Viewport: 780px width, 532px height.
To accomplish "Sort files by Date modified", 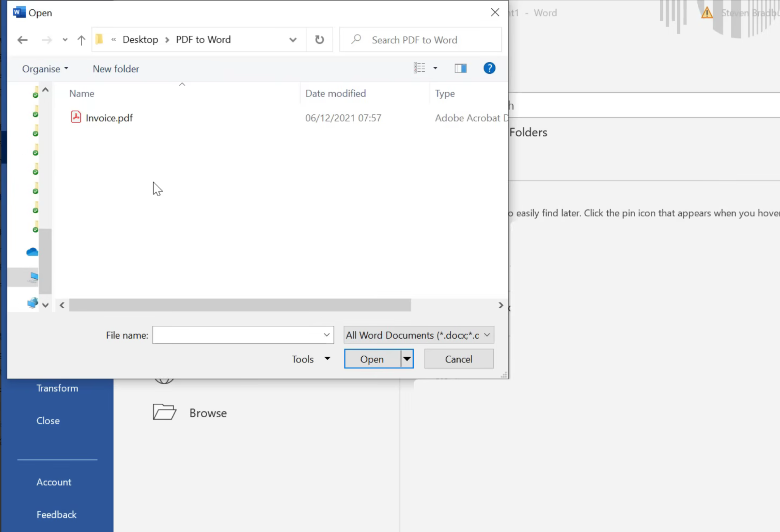I will point(336,93).
